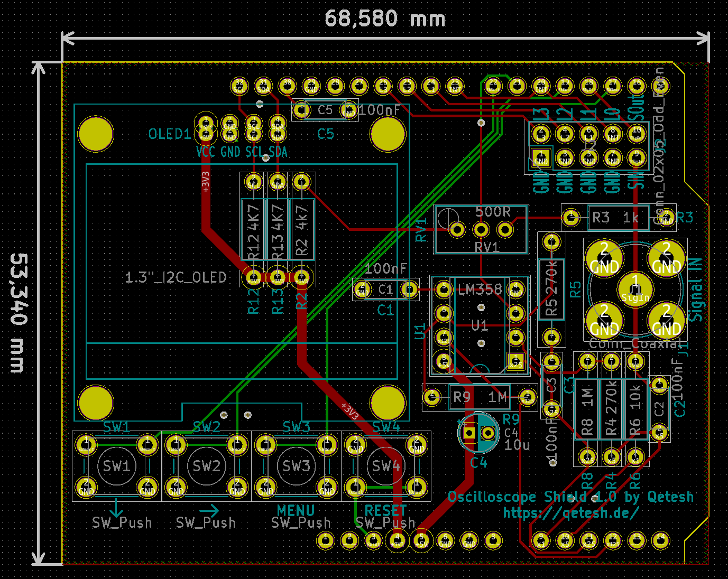Click the Conn_Coaxial Signal IN connector J1
Screen dimensions: 728x579
636,289
